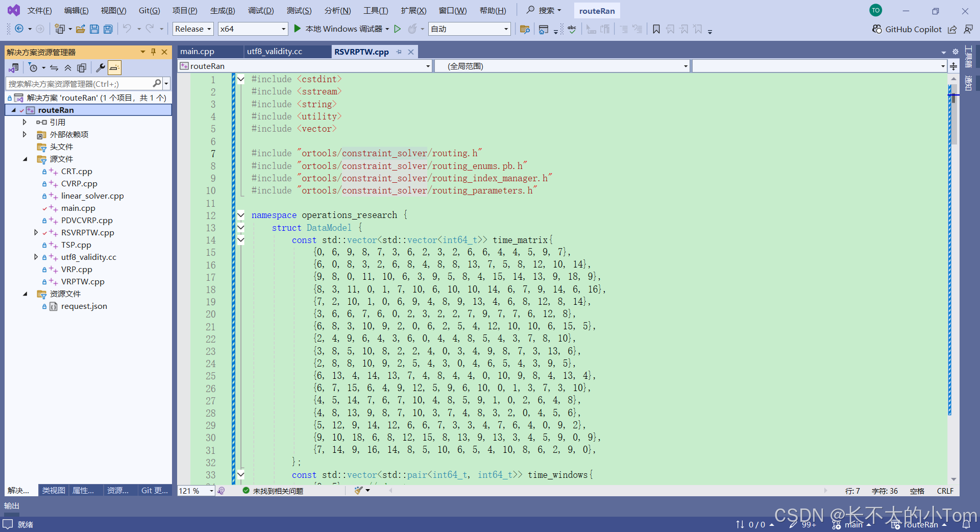Toggle a bookmark on the current line
Image resolution: width=980 pixels, height=532 pixels.
pyautogui.click(x=656, y=29)
